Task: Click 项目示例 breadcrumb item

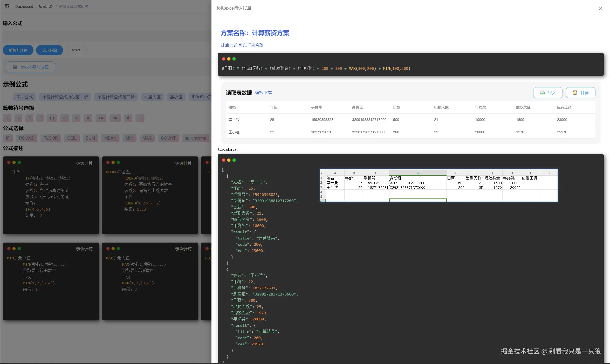Action: (x=46, y=6)
